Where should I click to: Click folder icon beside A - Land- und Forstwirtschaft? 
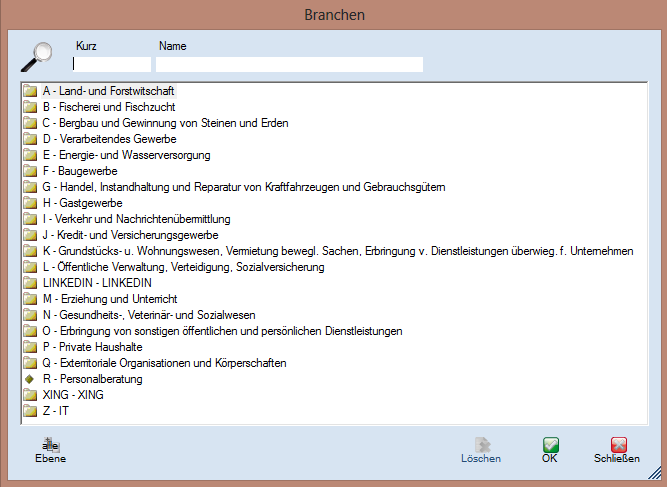30,91
